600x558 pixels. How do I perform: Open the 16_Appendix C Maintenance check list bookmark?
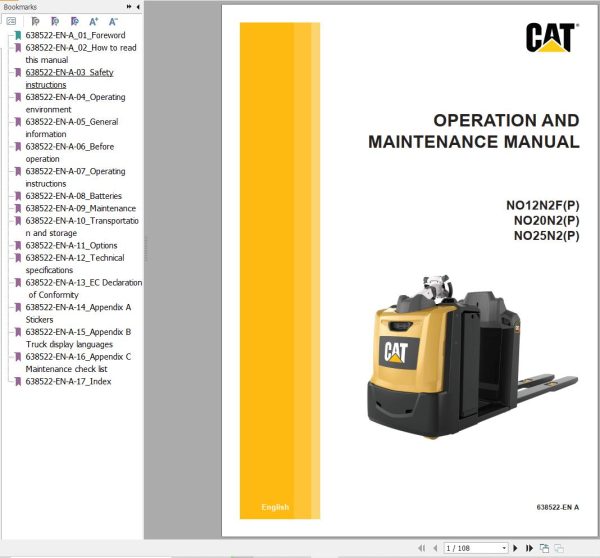[78, 362]
